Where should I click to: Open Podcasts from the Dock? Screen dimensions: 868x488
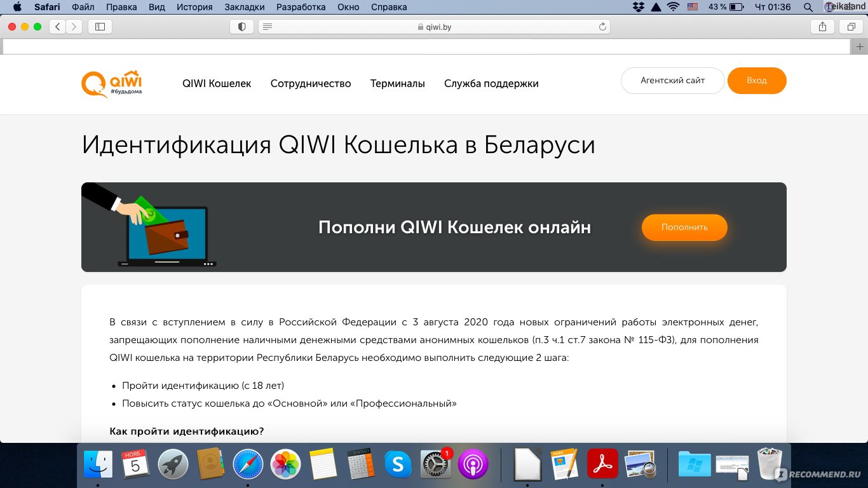pyautogui.click(x=473, y=464)
